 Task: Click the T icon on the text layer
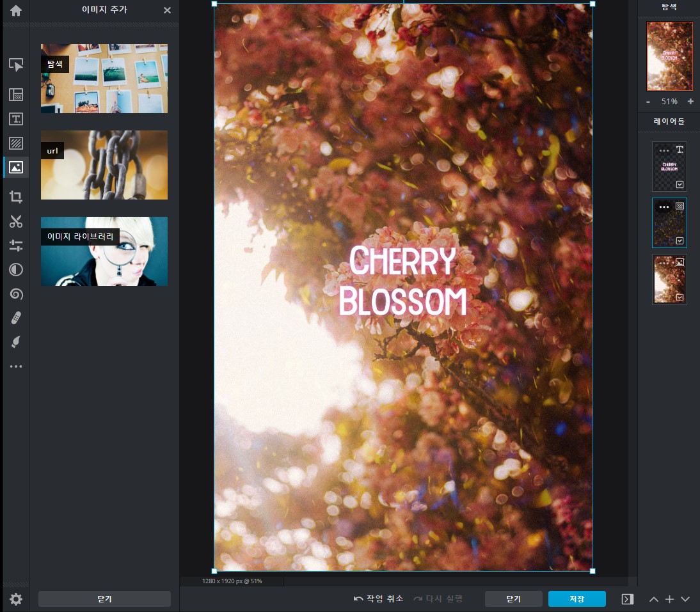pos(680,150)
